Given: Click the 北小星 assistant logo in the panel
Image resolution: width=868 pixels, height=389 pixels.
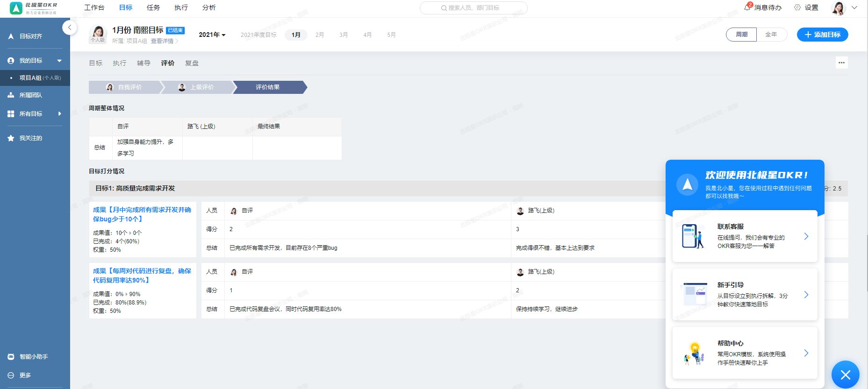Looking at the screenshot, I should pyautogui.click(x=687, y=184).
